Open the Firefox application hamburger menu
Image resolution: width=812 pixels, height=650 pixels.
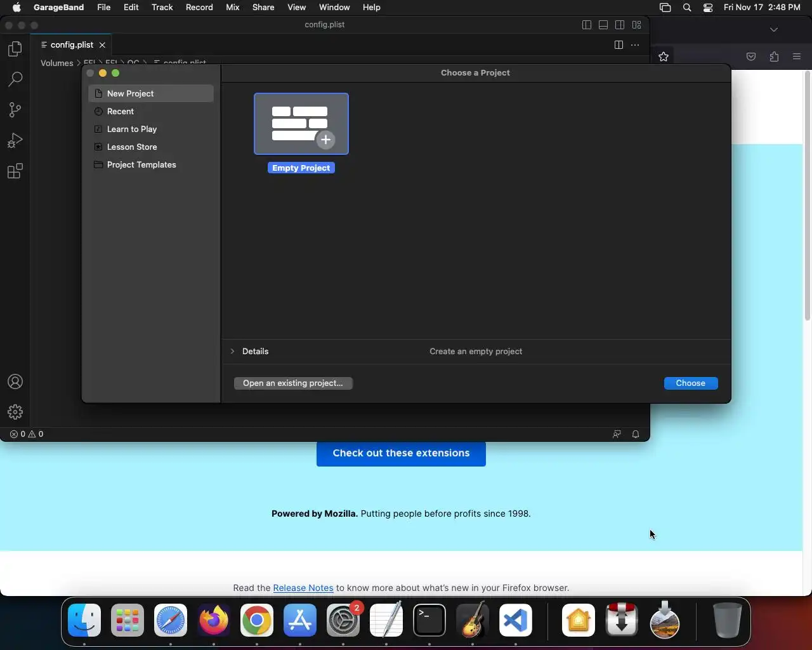(x=797, y=56)
